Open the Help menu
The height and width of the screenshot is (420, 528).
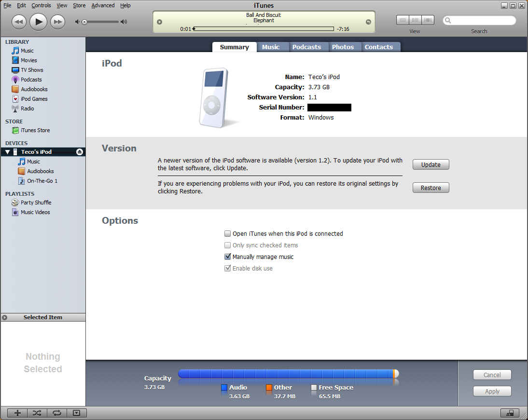coord(125,5)
